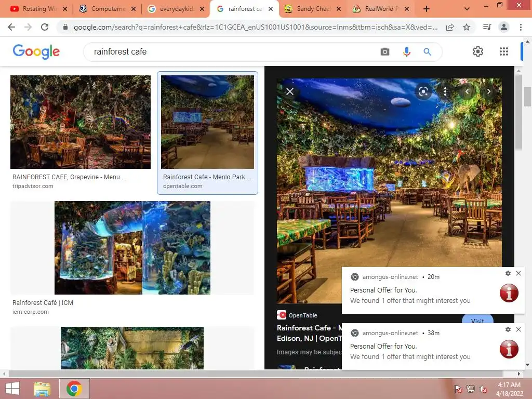
Task: Search by image camera icon
Action: pos(385,51)
